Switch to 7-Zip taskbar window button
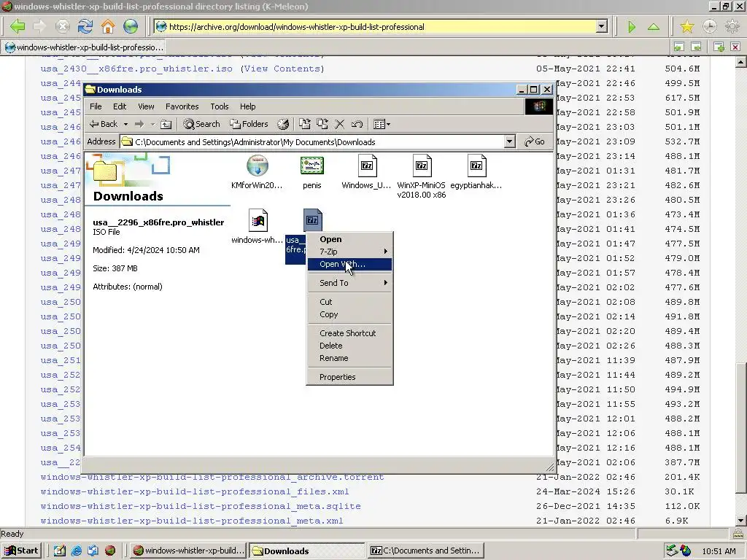747x560 pixels. pyautogui.click(x=426, y=551)
